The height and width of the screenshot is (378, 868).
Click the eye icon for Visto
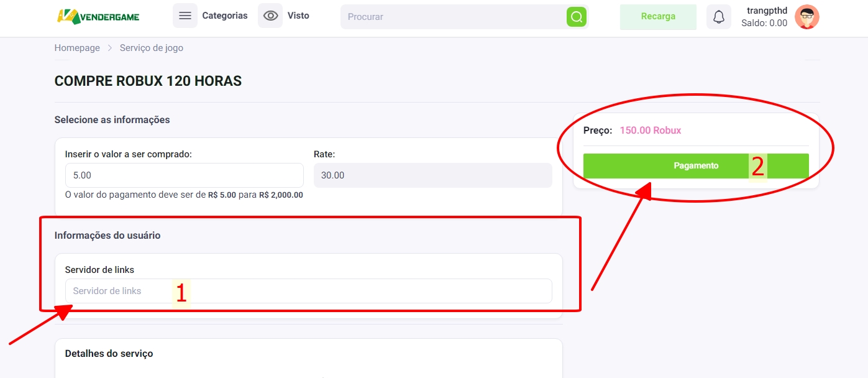[270, 16]
